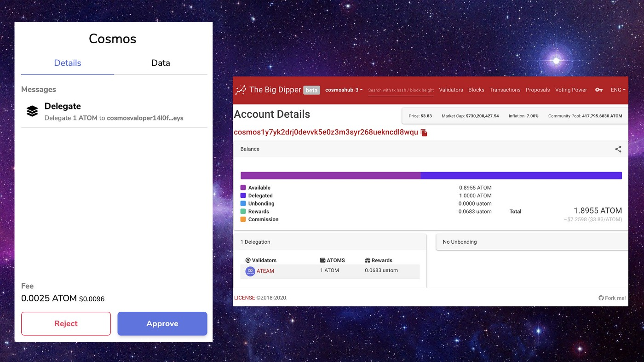Click the beta badge
This screenshot has width=644, height=362.
click(x=311, y=90)
